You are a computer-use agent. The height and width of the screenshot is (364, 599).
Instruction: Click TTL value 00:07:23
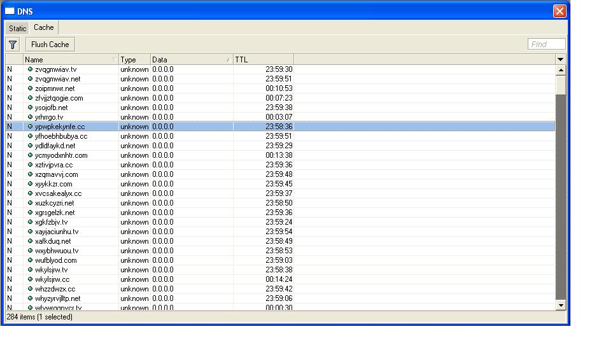click(x=279, y=98)
